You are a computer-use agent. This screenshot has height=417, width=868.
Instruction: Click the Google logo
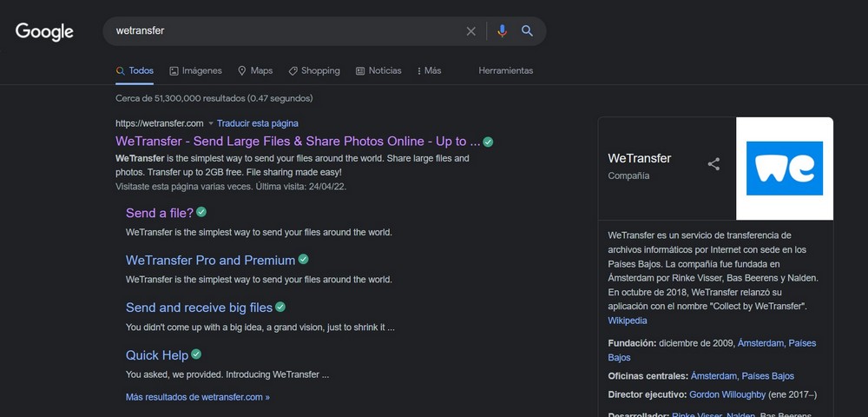[44, 32]
